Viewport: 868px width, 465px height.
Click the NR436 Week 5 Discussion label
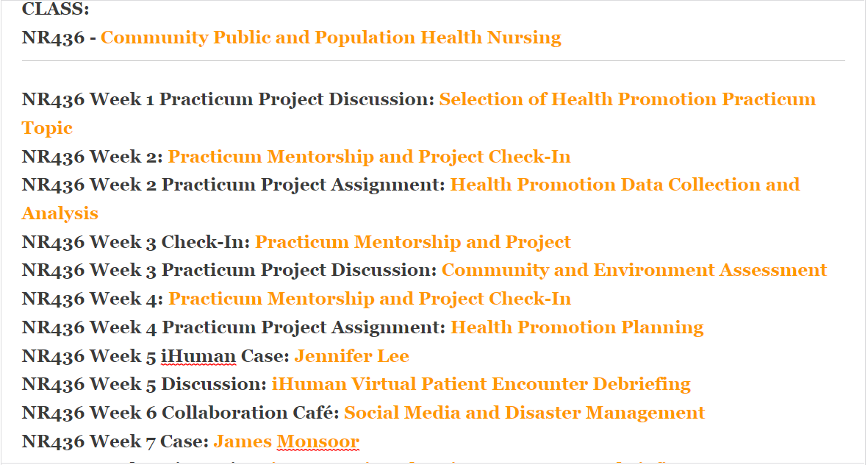tap(143, 384)
